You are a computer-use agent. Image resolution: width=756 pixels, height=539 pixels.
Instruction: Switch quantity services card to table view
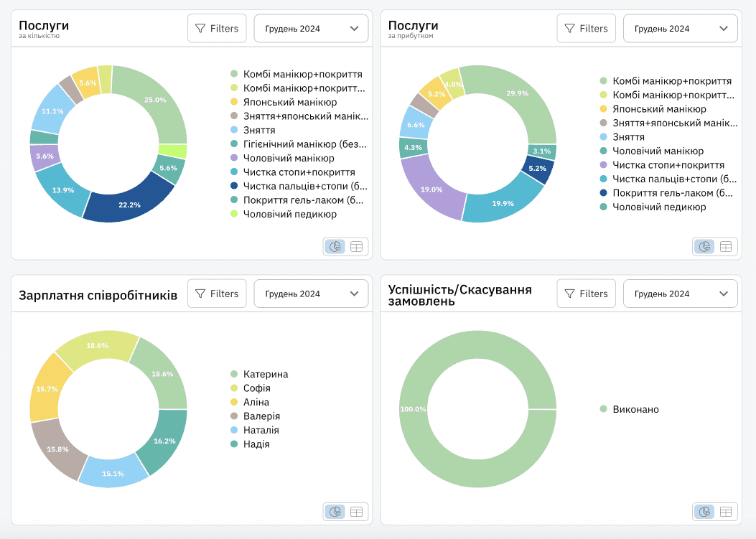[357, 247]
